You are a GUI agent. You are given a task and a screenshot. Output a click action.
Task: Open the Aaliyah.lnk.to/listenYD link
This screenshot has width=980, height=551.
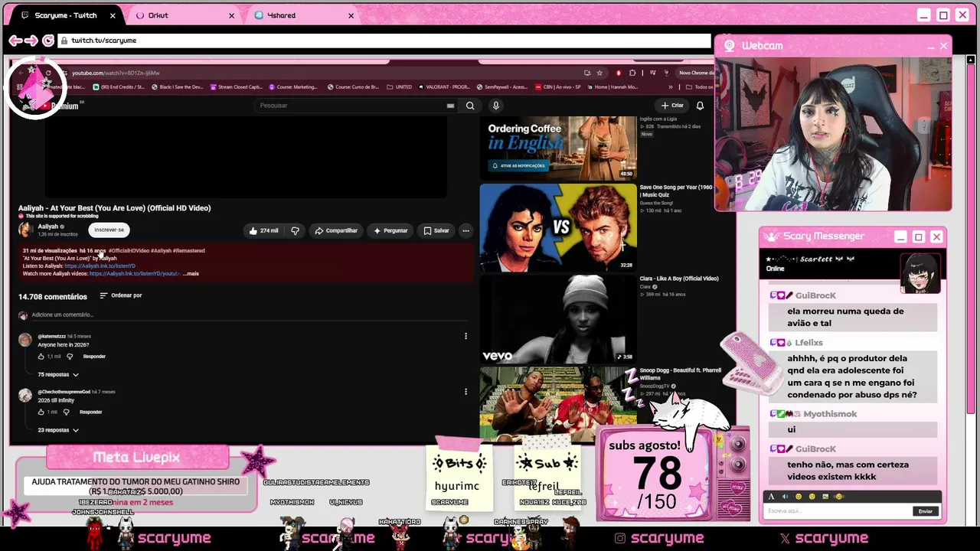click(100, 266)
